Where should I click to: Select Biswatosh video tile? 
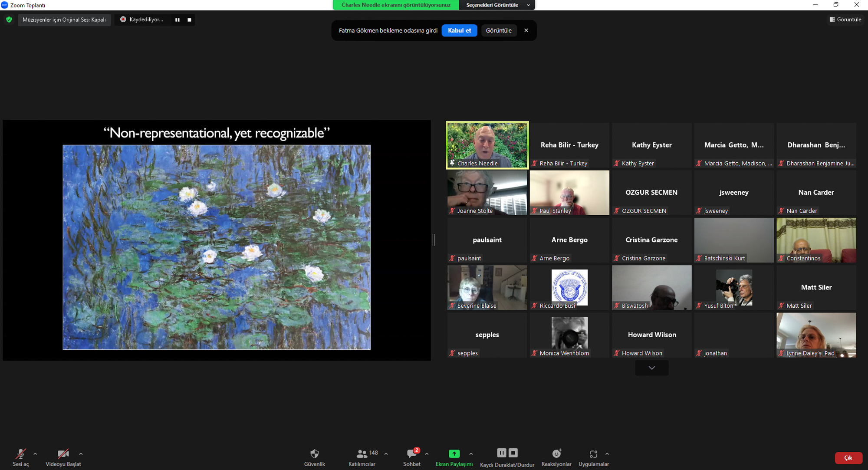651,287
